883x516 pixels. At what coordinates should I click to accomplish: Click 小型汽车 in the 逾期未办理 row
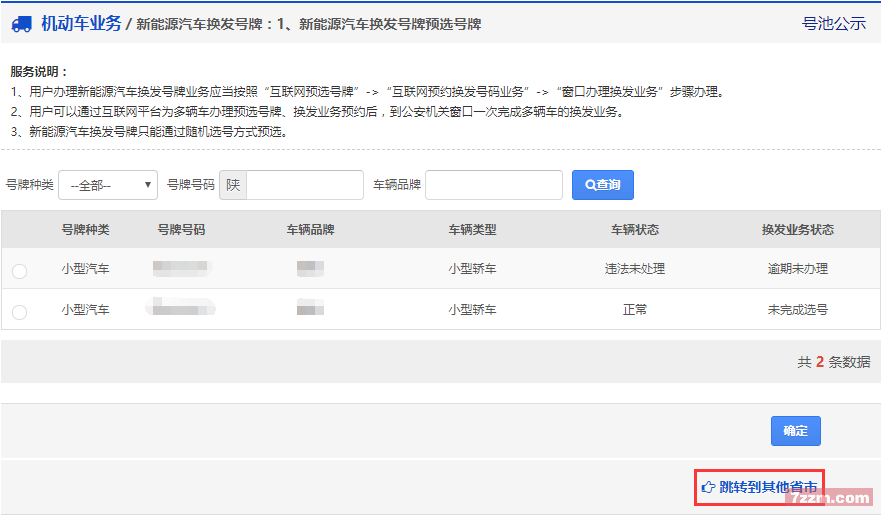86,269
